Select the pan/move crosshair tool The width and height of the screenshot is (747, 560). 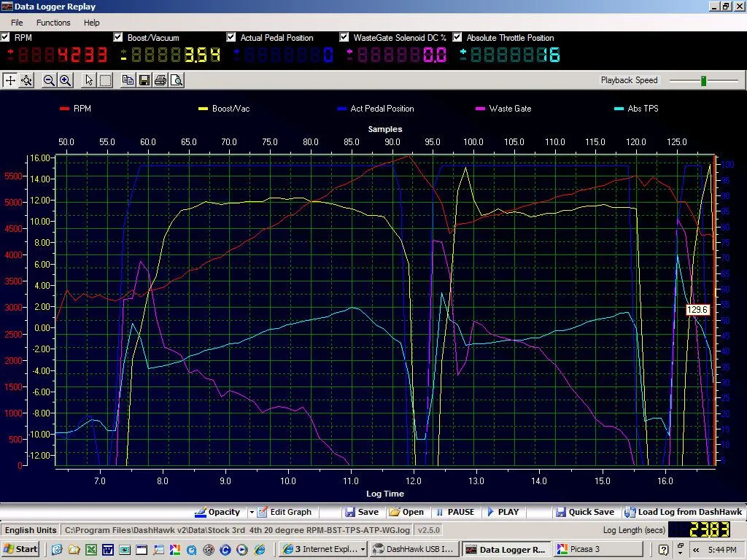click(x=10, y=80)
